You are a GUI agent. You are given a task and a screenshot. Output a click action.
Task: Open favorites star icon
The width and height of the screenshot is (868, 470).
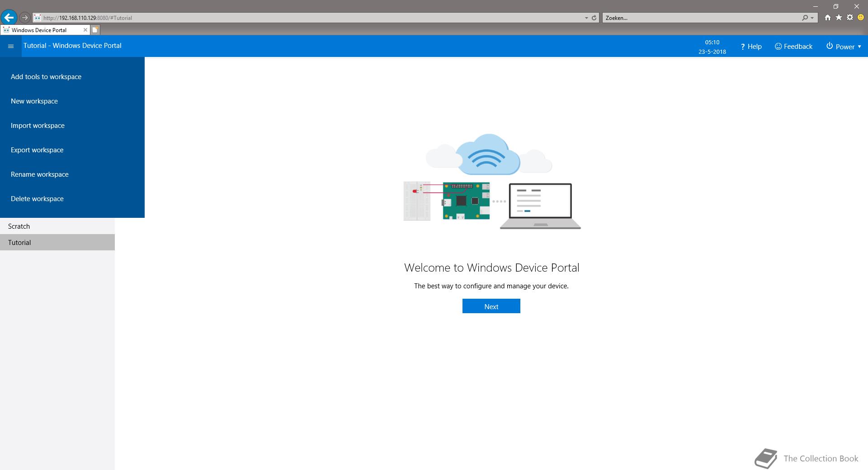point(839,18)
